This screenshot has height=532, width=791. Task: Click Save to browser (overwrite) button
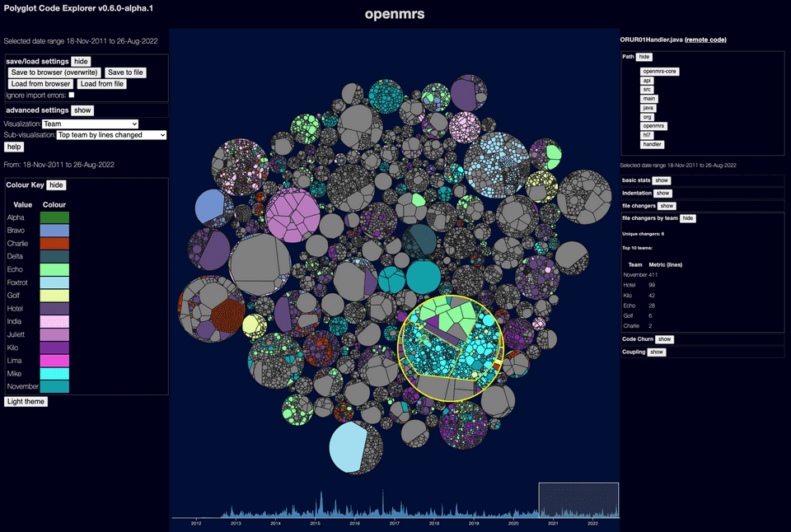coord(54,72)
